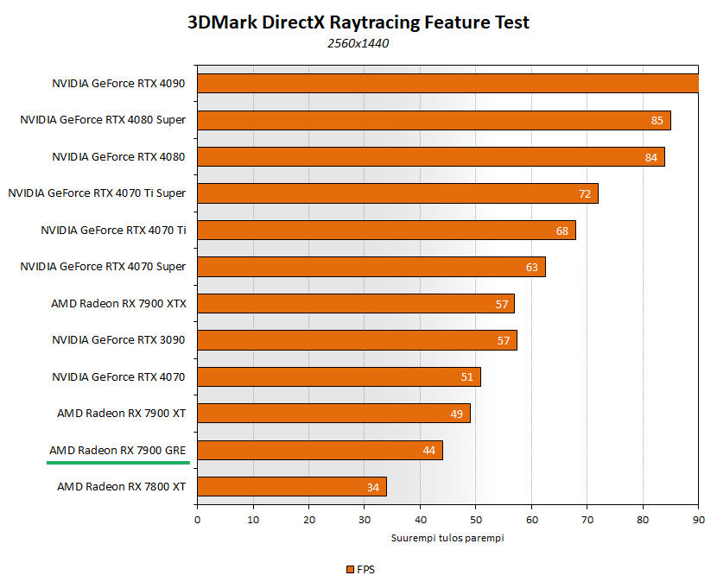Click the x-axis tick label 90

click(699, 520)
